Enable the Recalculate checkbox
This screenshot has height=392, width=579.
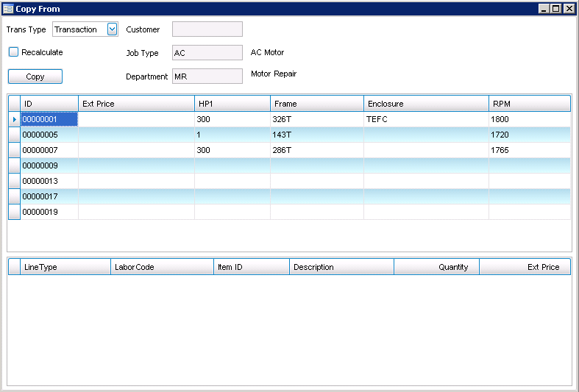coord(13,52)
